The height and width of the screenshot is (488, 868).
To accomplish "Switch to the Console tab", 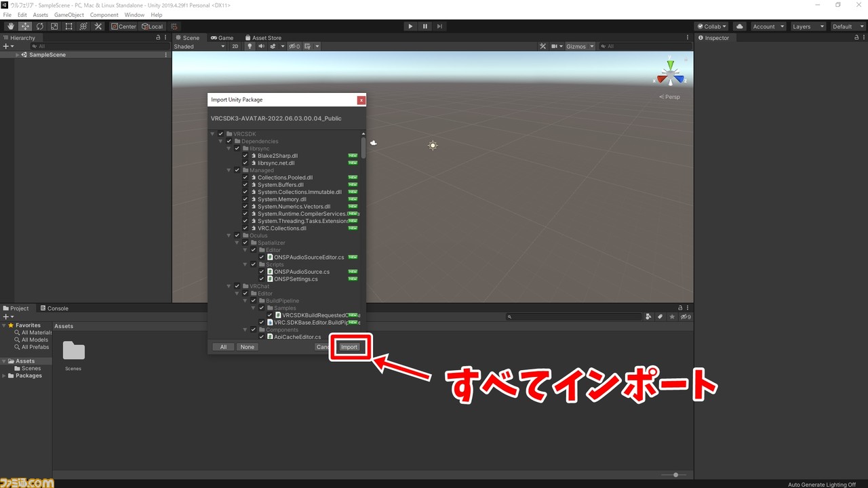I will tap(54, 308).
